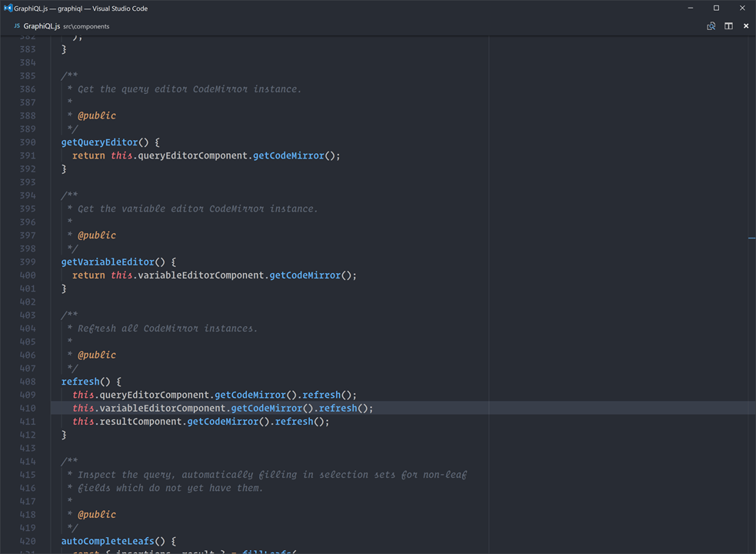
Task: Click comment line starting 'Inspect the query'
Action: [272, 475]
